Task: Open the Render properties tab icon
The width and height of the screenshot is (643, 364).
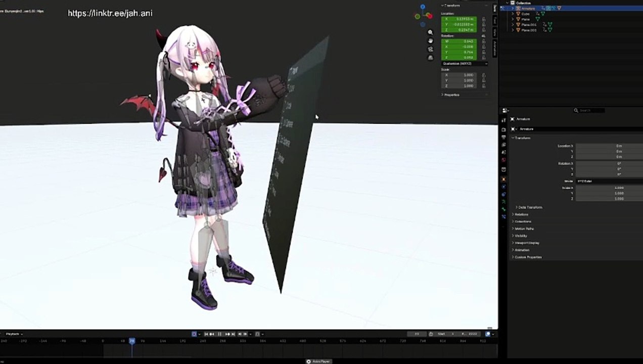Action: pyautogui.click(x=503, y=130)
